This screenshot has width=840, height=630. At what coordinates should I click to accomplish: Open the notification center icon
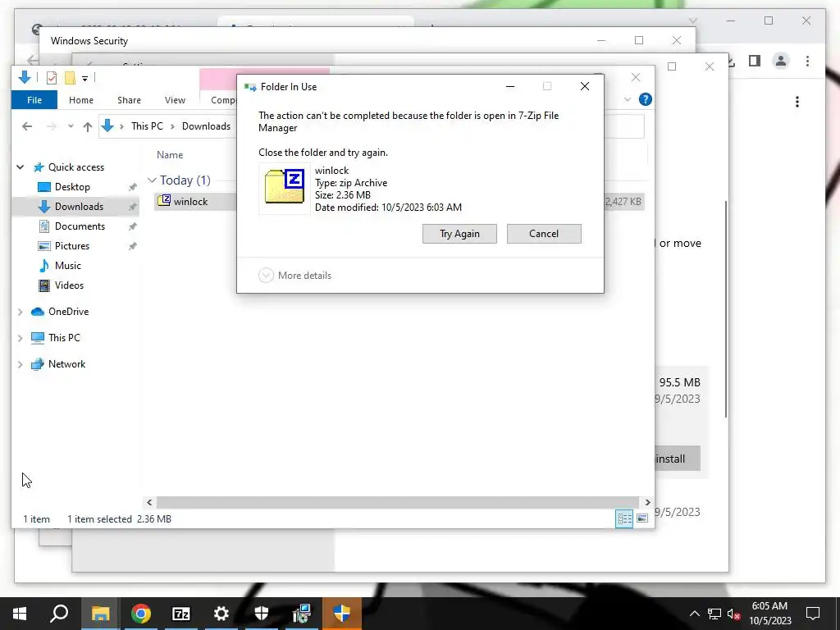pos(813,614)
